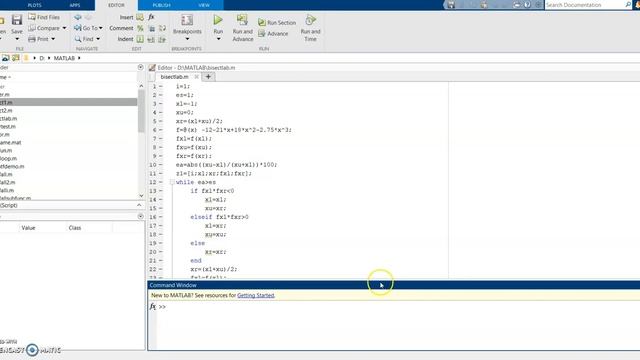
Task: Switch to the APPS tab
Action: click(x=75, y=5)
